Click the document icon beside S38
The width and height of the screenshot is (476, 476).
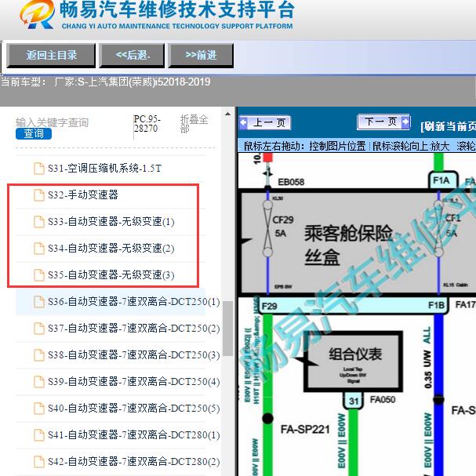39,355
